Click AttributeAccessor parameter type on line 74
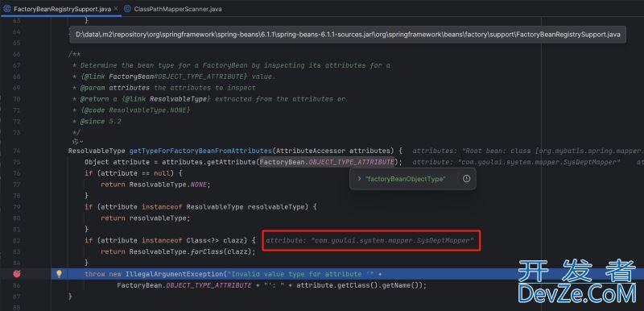 (x=310, y=151)
